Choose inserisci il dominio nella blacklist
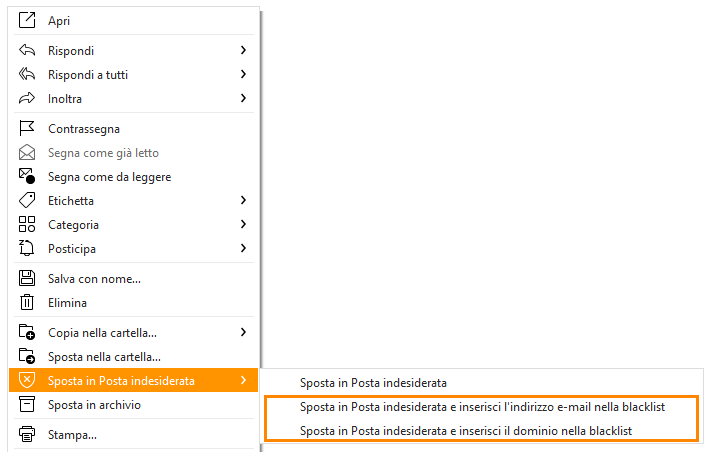 (466, 431)
